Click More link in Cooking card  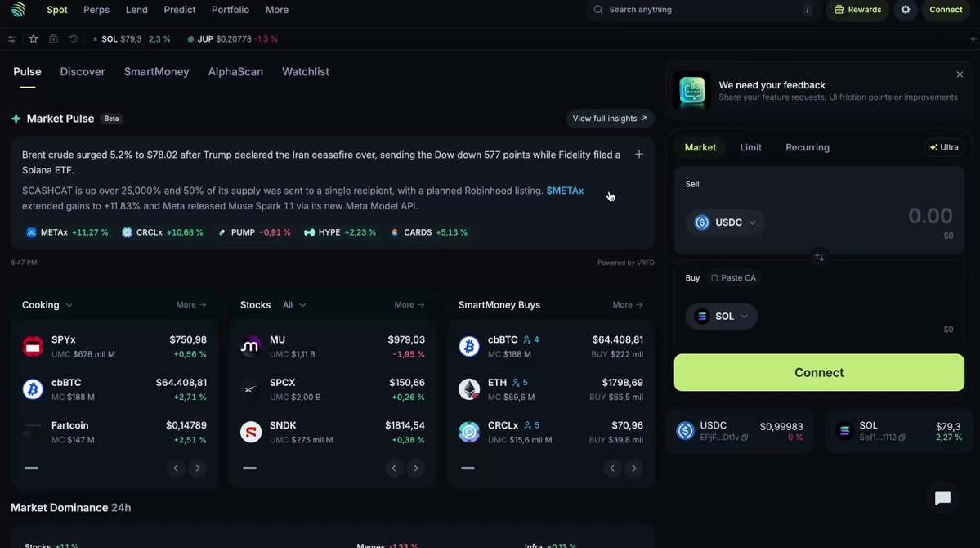click(x=191, y=304)
